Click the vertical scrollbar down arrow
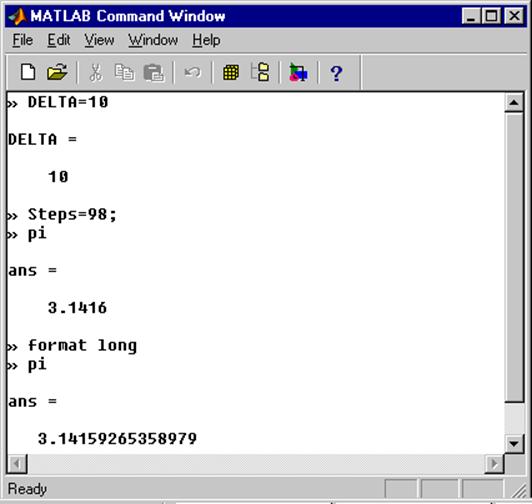Image resolution: width=532 pixels, height=504 pixels. coord(514,443)
